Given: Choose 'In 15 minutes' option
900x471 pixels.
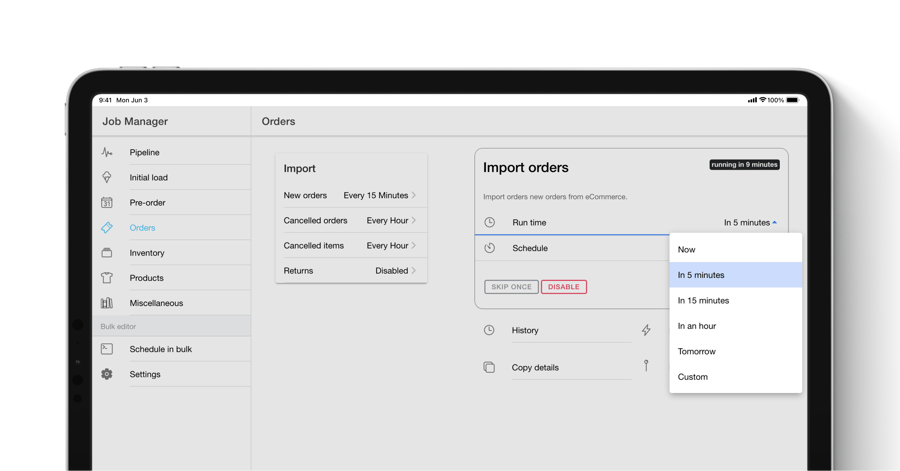Looking at the screenshot, I should coord(703,301).
